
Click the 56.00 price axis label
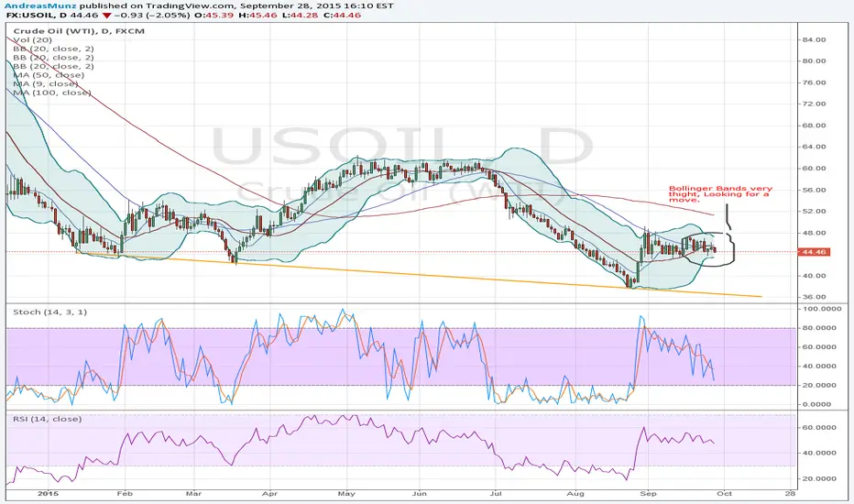tap(814, 191)
